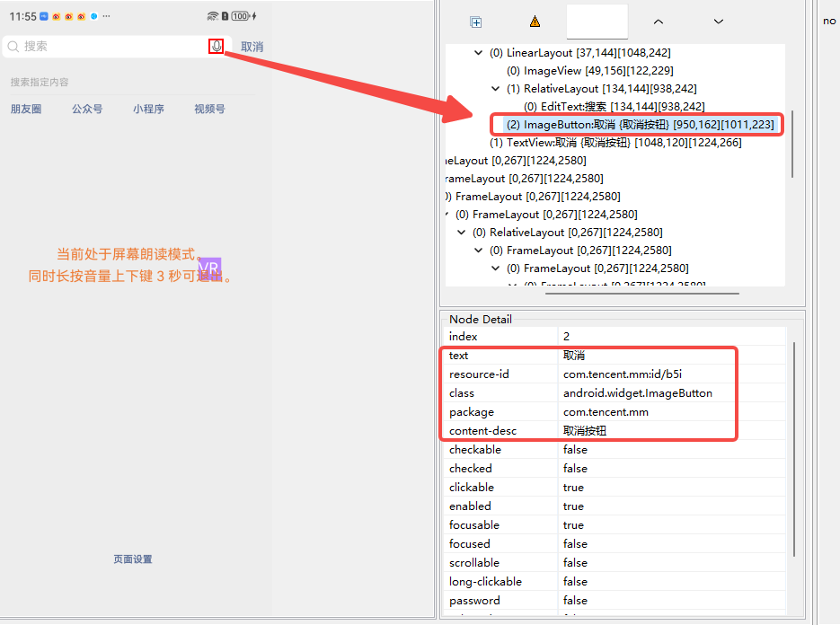Tap the 搜索指定内容 label on phone
The width and height of the screenshot is (840, 625).
[x=40, y=82]
